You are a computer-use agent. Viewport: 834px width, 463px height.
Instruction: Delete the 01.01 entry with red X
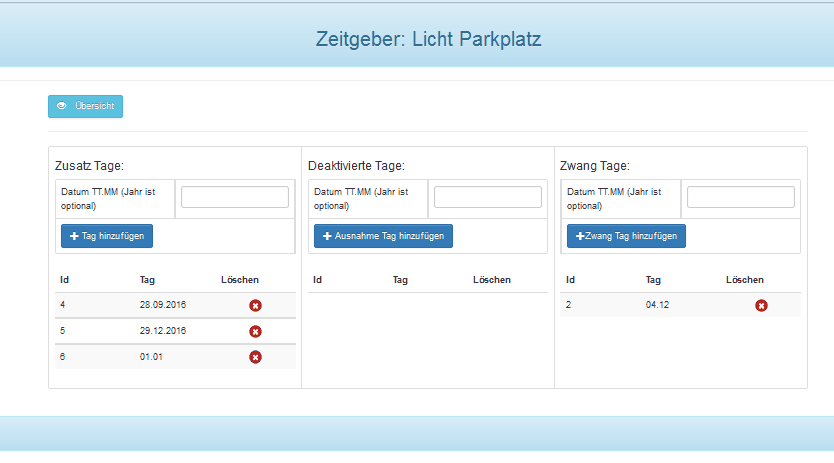[255, 357]
